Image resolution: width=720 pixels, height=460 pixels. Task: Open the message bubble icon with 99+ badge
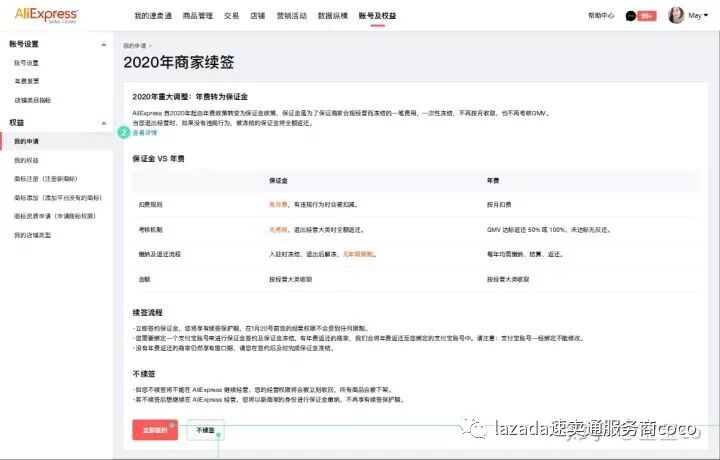641,16
